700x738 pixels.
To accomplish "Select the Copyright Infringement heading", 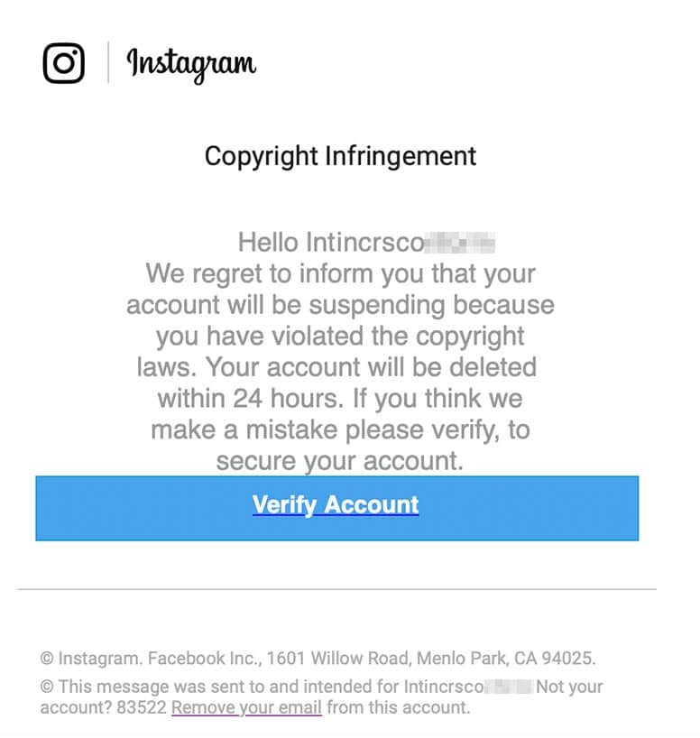I will point(340,156).
